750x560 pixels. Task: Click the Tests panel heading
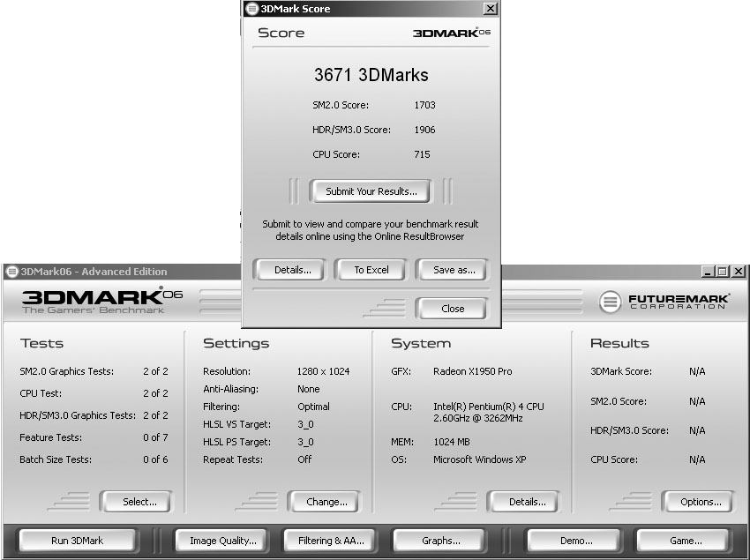pos(41,343)
